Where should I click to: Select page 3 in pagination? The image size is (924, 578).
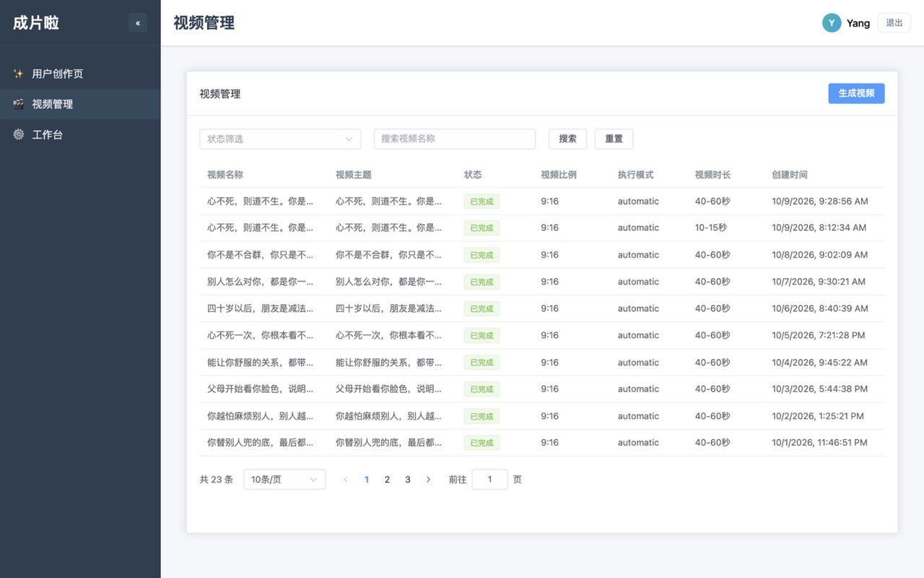pyautogui.click(x=408, y=480)
